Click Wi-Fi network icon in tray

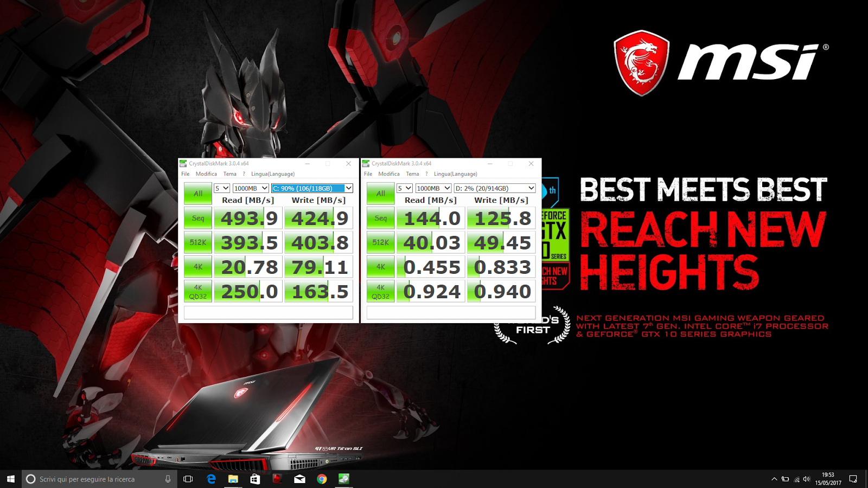[x=796, y=479]
